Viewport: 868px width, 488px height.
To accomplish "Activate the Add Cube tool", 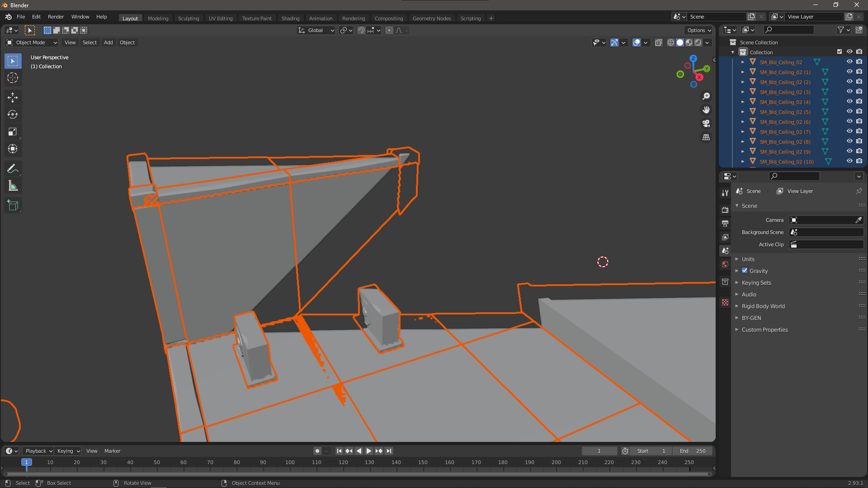I will [13, 205].
